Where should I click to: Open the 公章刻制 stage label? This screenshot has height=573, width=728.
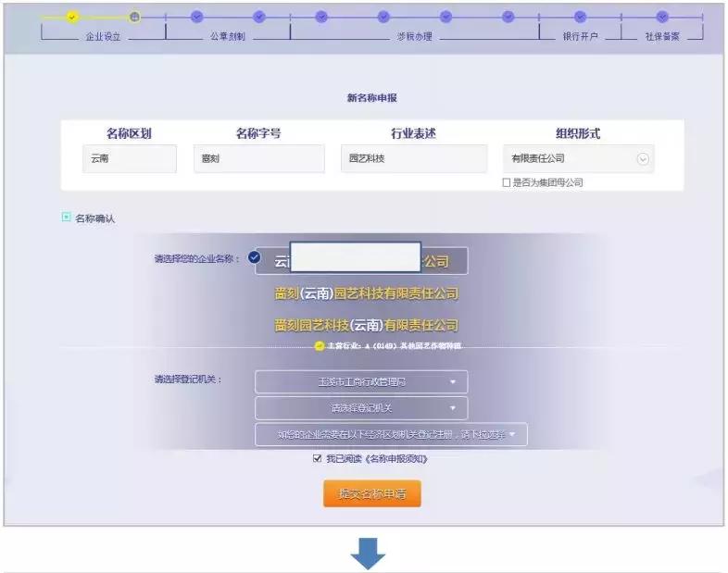228,37
